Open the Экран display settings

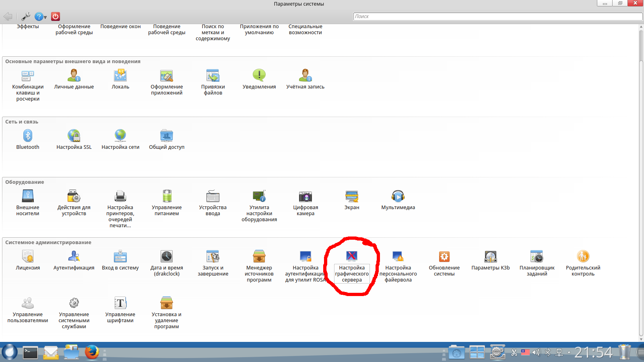(352, 200)
